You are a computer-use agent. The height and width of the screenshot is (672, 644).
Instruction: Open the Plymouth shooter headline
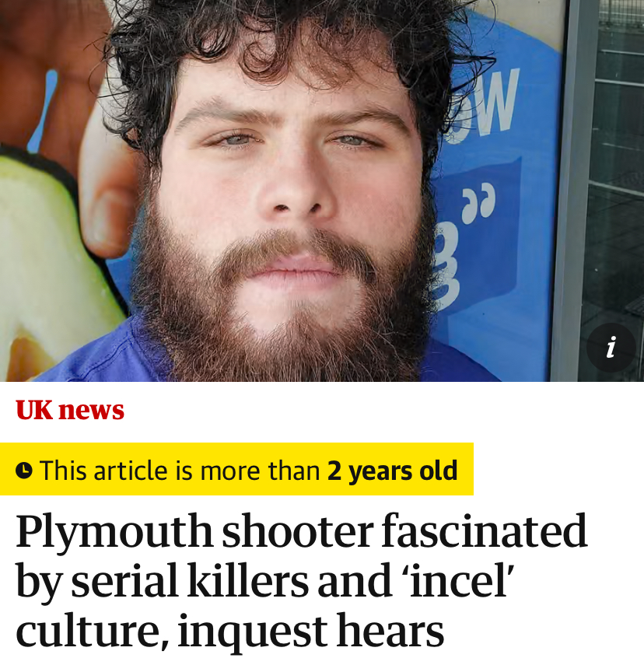(x=301, y=581)
